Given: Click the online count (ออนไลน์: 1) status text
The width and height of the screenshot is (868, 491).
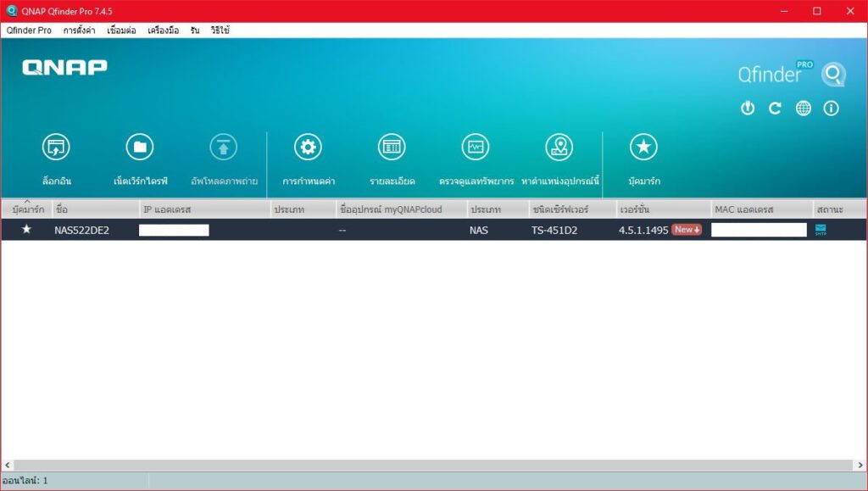Looking at the screenshot, I should pos(25,481).
